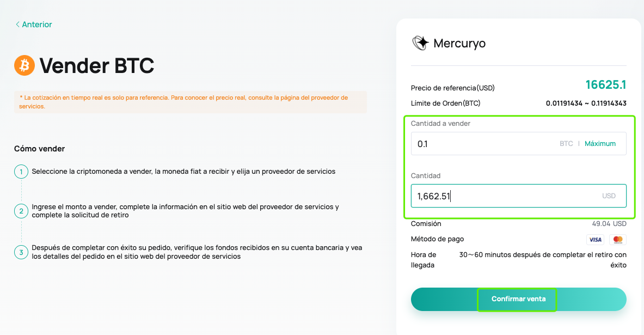
Task: Click the step 1 circle icon
Action: coord(21,172)
